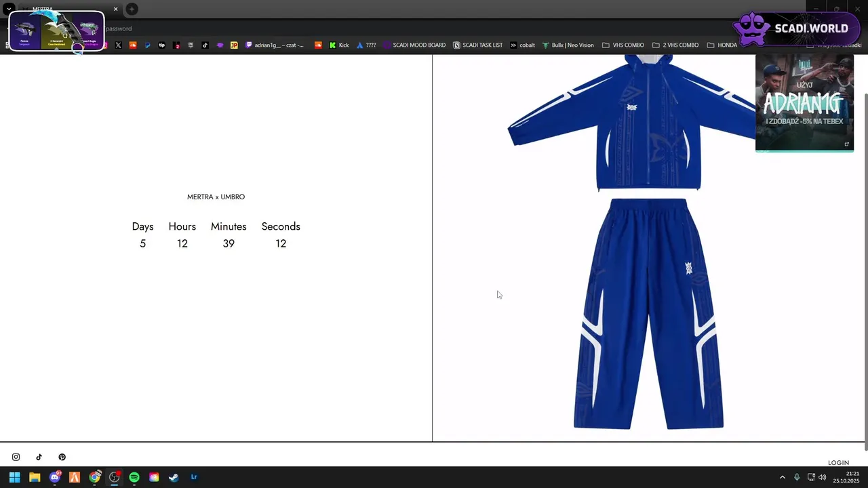The width and height of the screenshot is (868, 488).
Task: Open OBS Studio from taskbar
Action: pos(115,477)
